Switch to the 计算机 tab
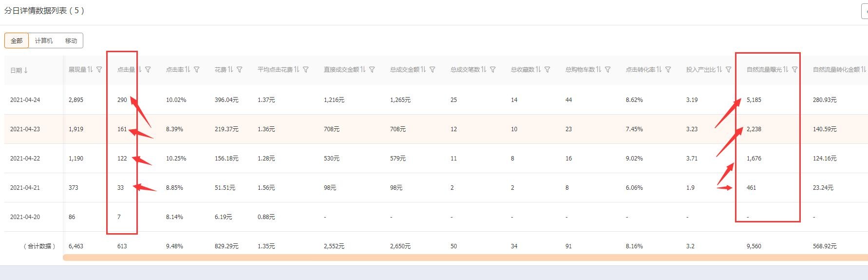 pyautogui.click(x=44, y=40)
